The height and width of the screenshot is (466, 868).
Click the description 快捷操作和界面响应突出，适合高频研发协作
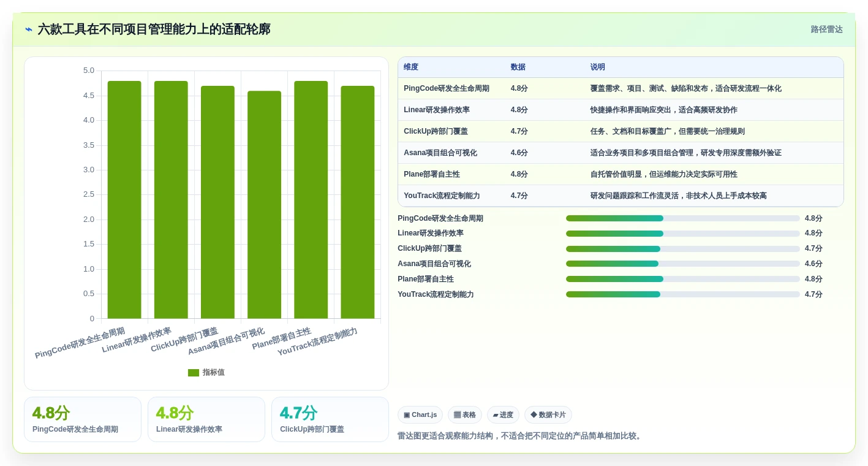[664, 110]
